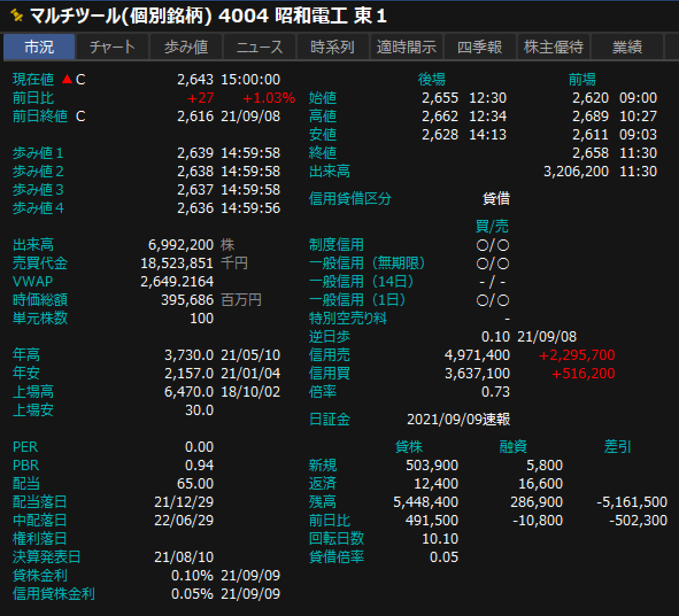
Task: Click the dividend value 65.00
Action: pyautogui.click(x=195, y=483)
